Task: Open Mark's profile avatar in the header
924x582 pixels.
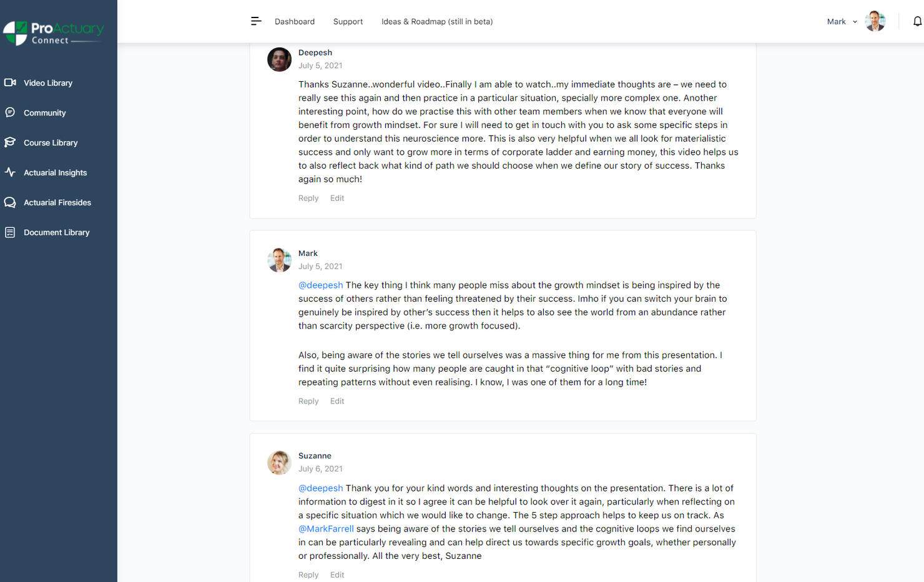Action: pos(875,21)
